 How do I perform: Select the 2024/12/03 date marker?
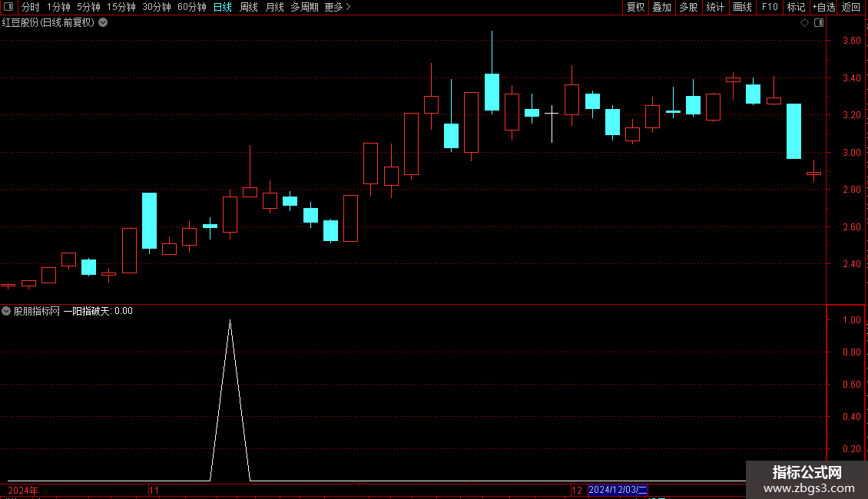click(618, 490)
